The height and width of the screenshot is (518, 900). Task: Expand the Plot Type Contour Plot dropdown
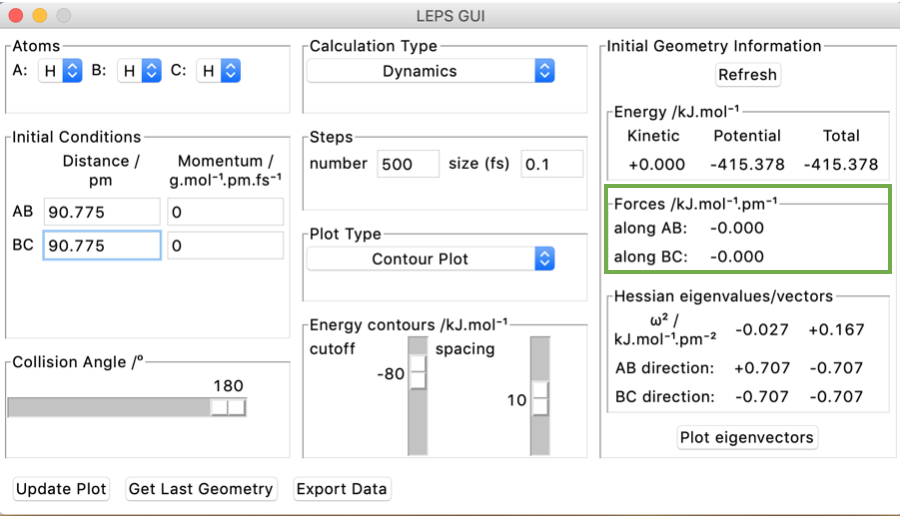431,259
